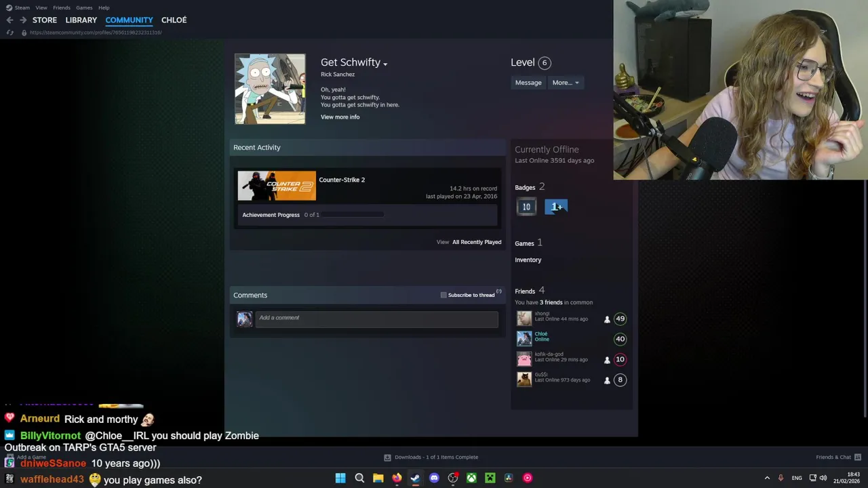Open friend GU$$I's avatar
The height and width of the screenshot is (488, 868).
524,380
